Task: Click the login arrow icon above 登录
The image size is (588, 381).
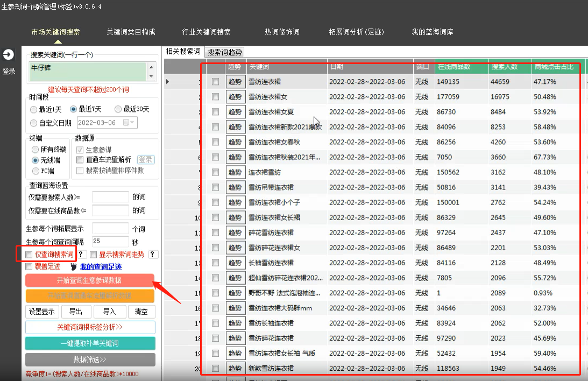Action: 8,55
